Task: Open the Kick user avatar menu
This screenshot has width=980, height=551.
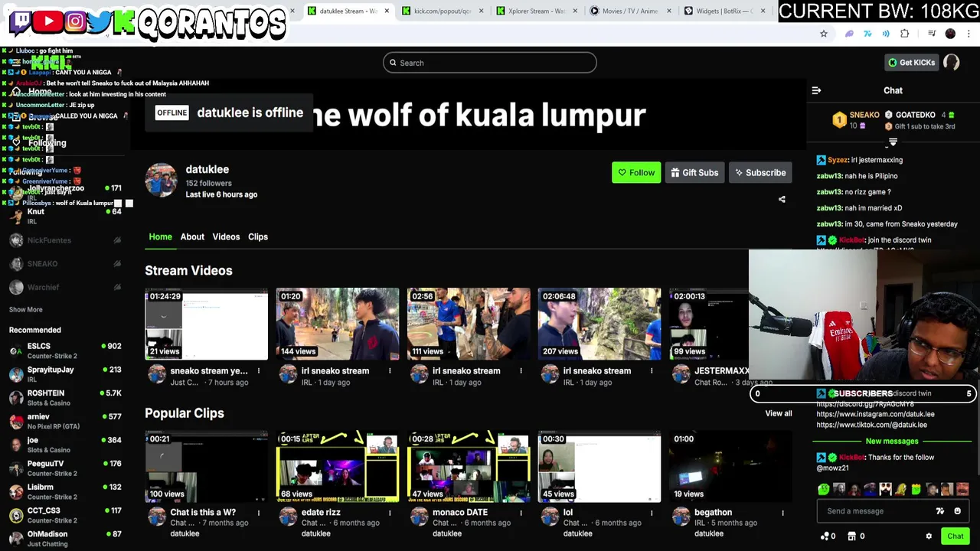Action: (952, 63)
